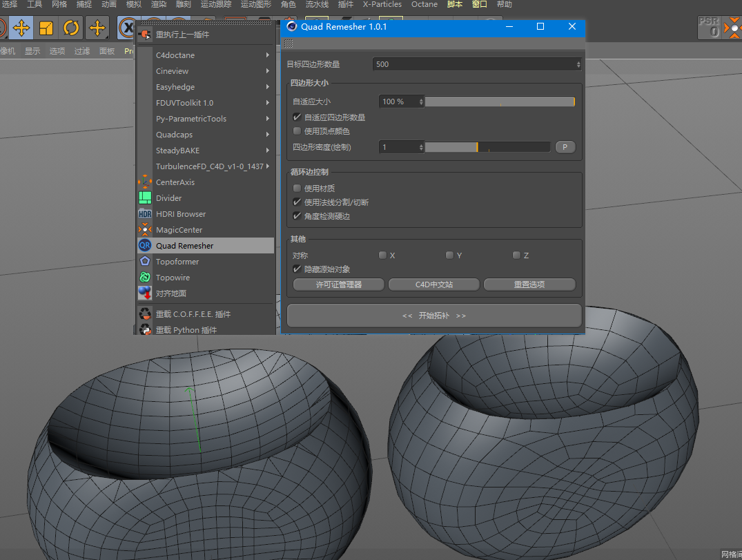Open the 脚本 menu

(x=455, y=4)
